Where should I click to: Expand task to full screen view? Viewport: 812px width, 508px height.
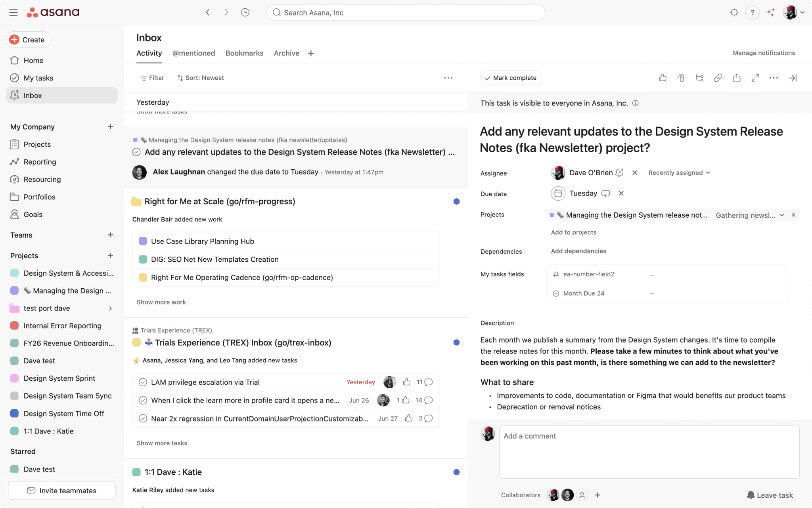point(755,78)
